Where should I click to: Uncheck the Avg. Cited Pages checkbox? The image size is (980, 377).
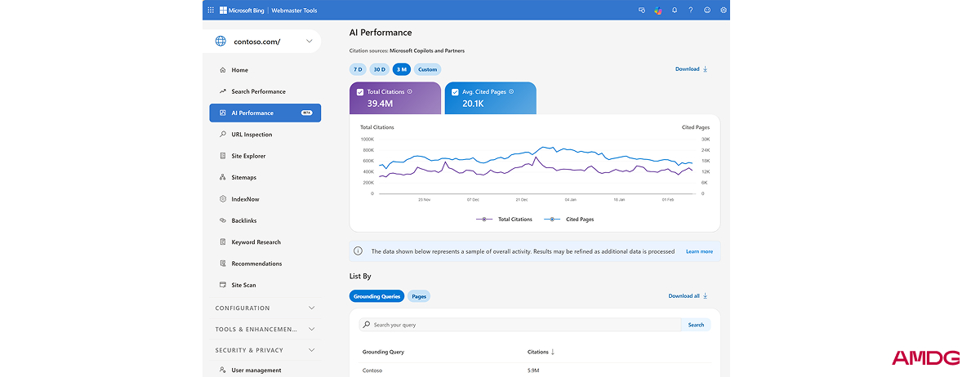coord(455,92)
